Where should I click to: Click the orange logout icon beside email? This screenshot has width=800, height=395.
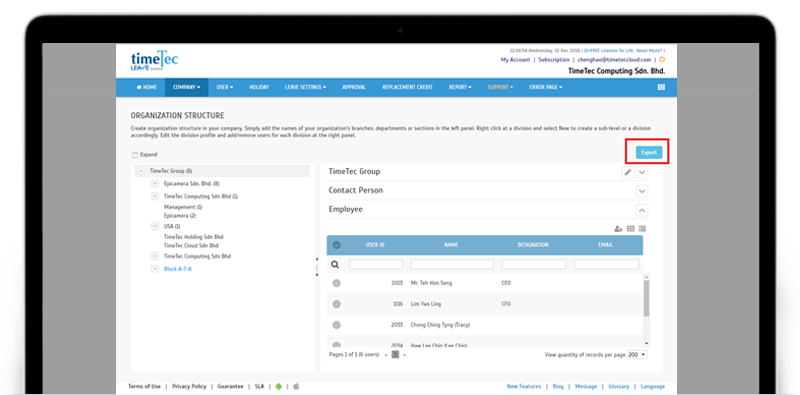click(662, 60)
